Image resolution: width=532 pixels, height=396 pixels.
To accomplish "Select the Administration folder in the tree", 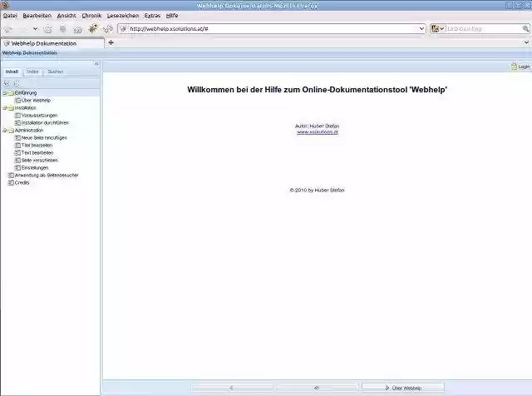I will [x=29, y=130].
